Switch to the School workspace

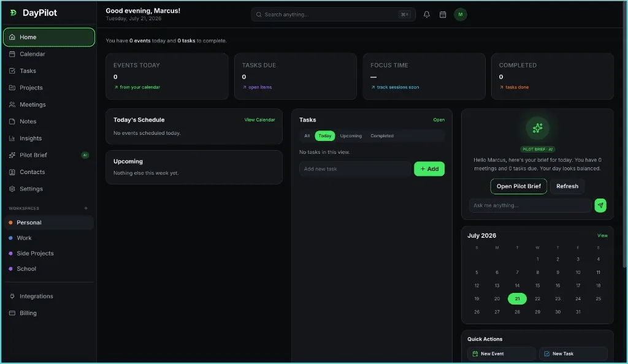click(x=49, y=269)
